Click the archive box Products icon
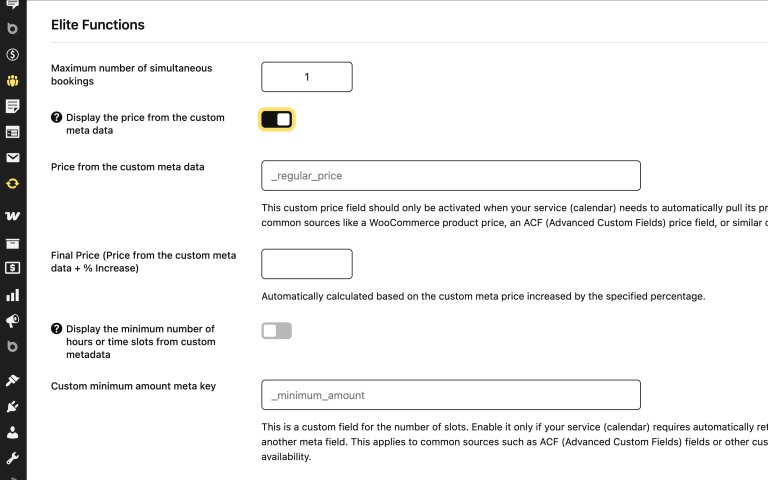This screenshot has width=768, height=480. pyautogui.click(x=13, y=243)
